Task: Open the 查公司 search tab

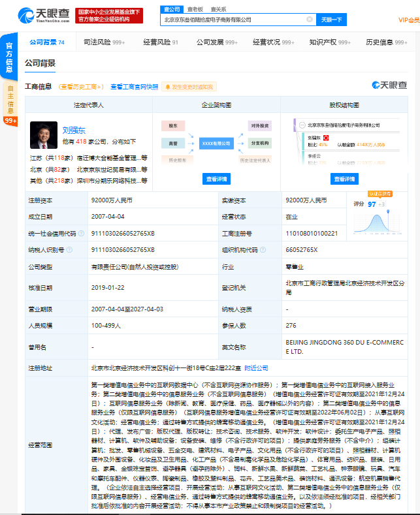Action: point(172,9)
